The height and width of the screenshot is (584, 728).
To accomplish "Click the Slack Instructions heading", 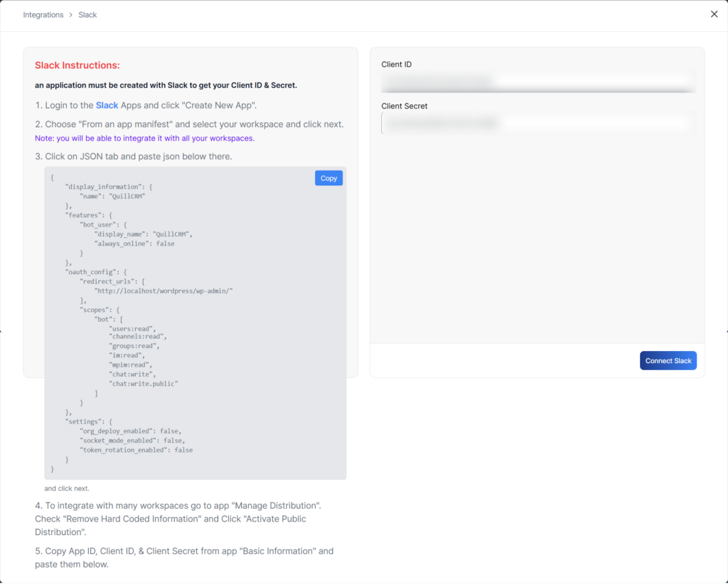I will click(77, 65).
